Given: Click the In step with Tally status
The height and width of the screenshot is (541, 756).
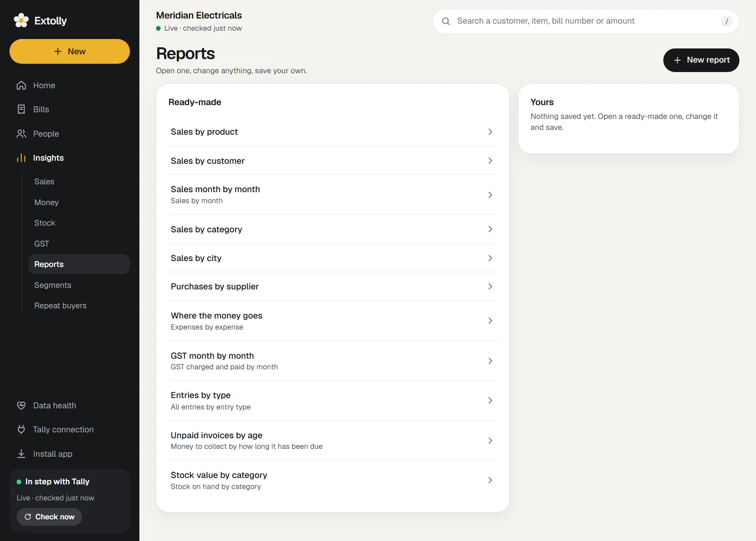Looking at the screenshot, I should click(x=57, y=482).
